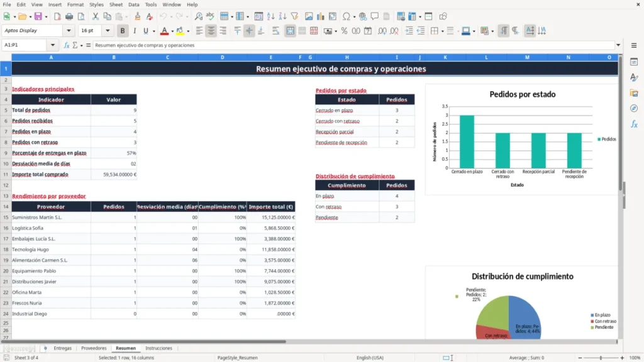Toggle Align Right
This screenshot has width=644, height=362.
223,31
